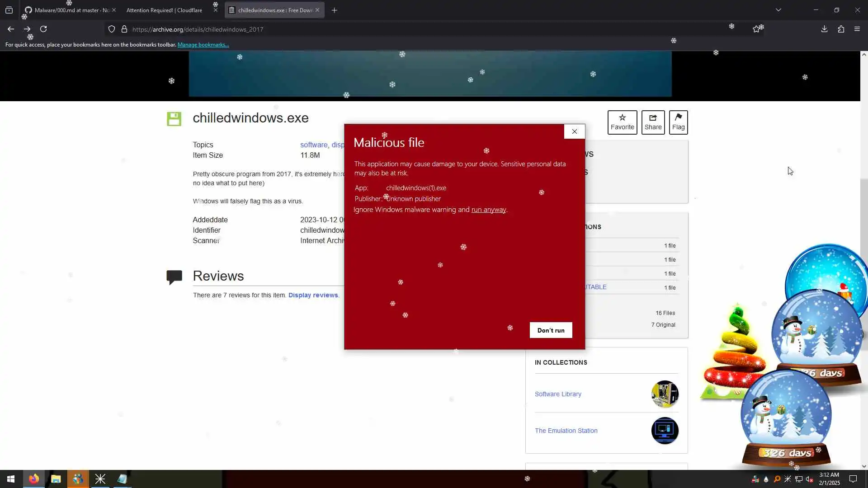Reload the current page
Image resolution: width=868 pixels, height=488 pixels.
point(43,29)
